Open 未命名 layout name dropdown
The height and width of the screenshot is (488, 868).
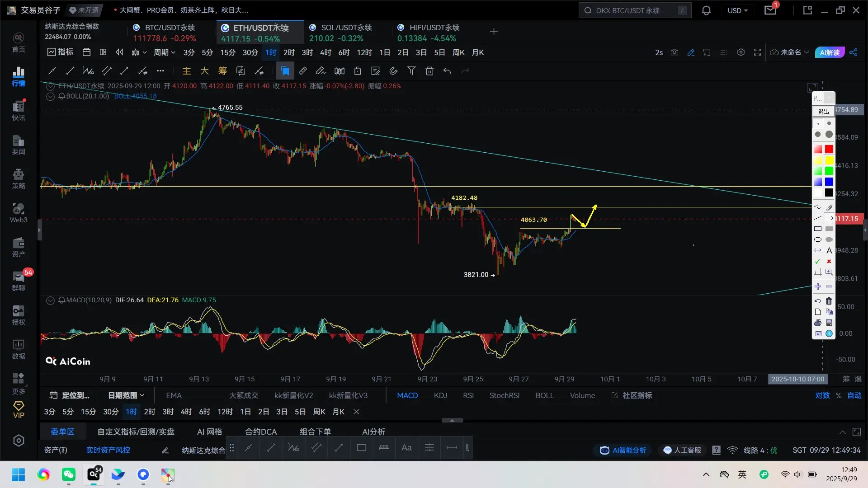click(x=790, y=52)
